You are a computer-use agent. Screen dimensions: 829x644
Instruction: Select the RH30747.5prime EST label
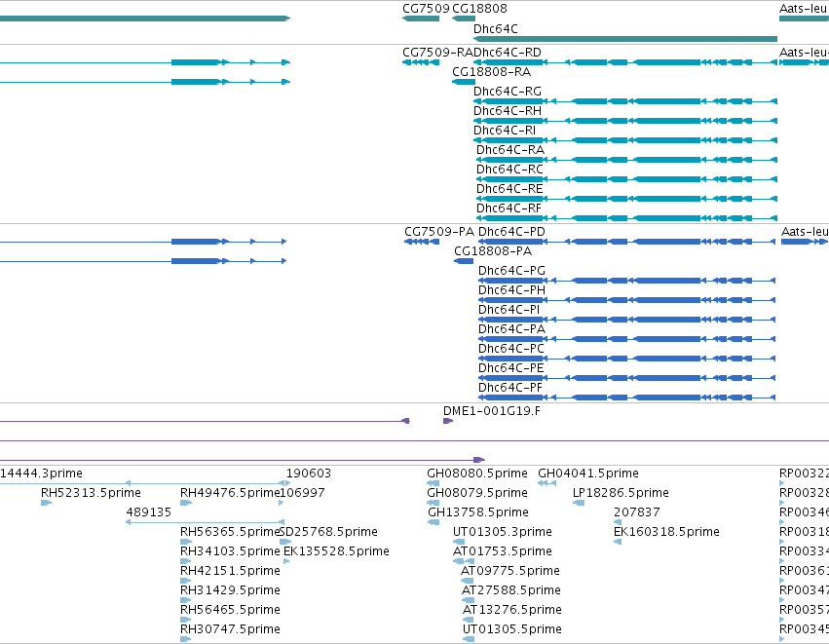[230, 629]
